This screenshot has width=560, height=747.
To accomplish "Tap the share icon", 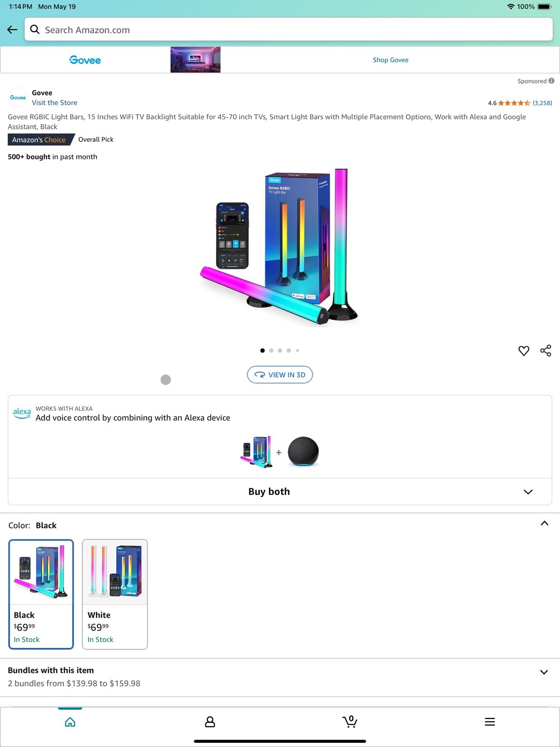I will 546,351.
